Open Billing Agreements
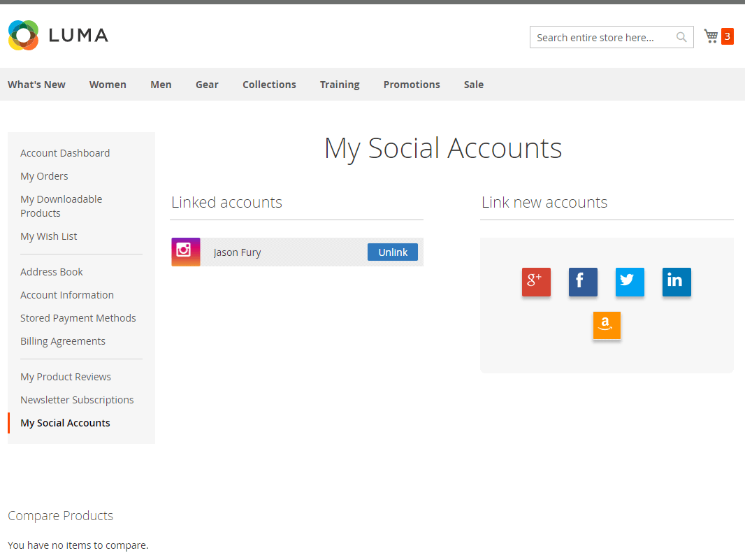This screenshot has width=745, height=560. (63, 341)
